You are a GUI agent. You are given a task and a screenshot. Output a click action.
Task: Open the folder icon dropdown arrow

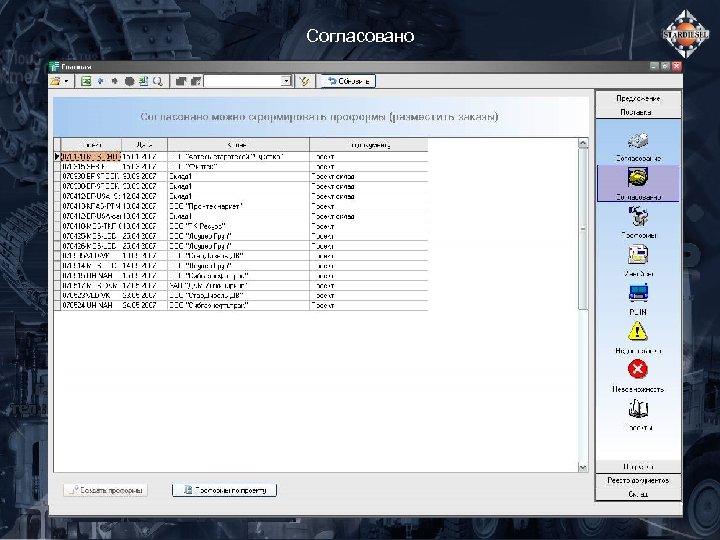pyautogui.click(x=67, y=80)
